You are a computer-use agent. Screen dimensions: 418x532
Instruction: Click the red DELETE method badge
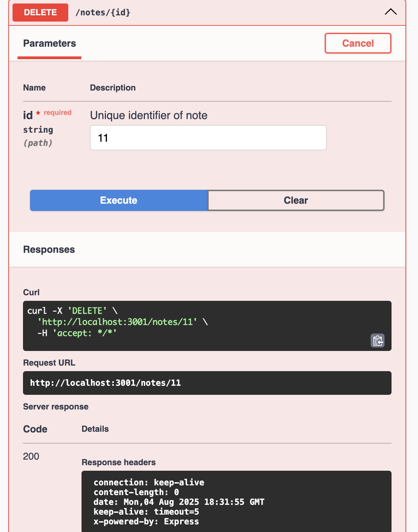(x=40, y=13)
